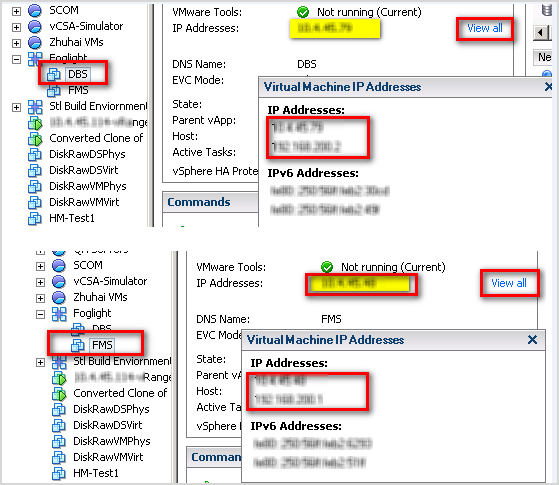The height and width of the screenshot is (485, 559).
Task: Expand Zhuhai VMs node in lower screenshot
Action: click(40, 298)
